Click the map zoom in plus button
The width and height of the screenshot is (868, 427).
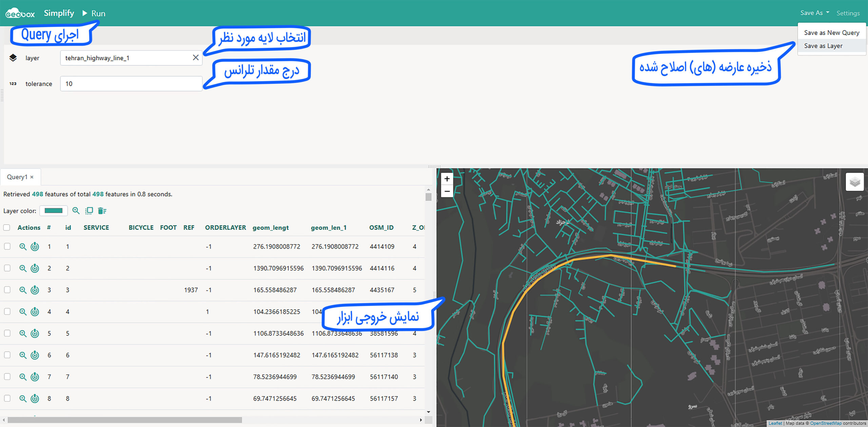click(447, 179)
